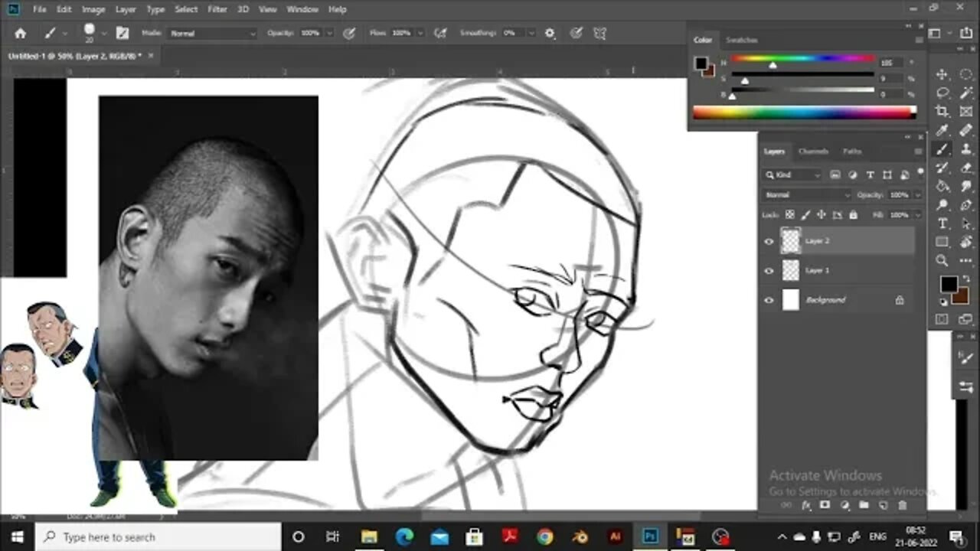
Task: Open Google Chrome from taskbar
Action: point(544,537)
